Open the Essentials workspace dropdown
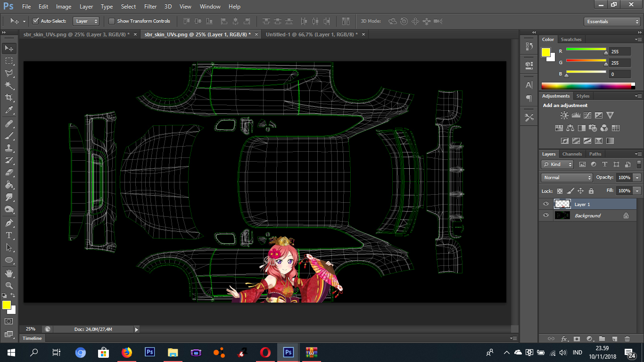644x362 pixels. point(611,22)
